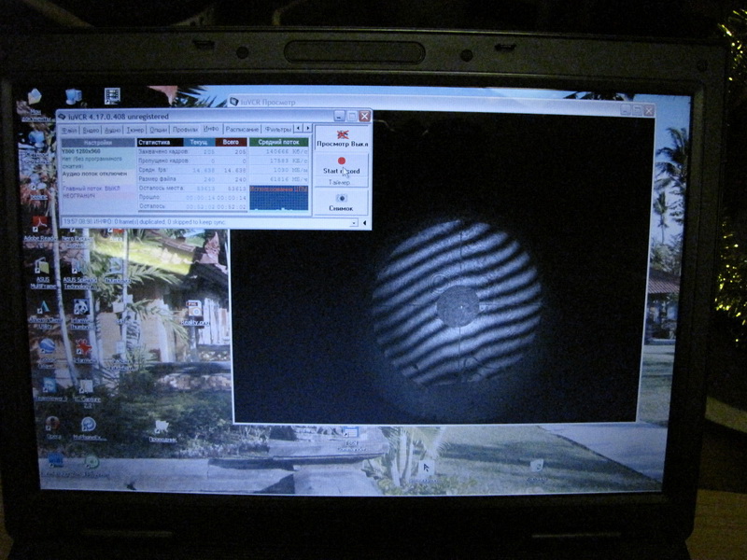Open the Adobe Reader desktop shortcut

pyautogui.click(x=40, y=229)
